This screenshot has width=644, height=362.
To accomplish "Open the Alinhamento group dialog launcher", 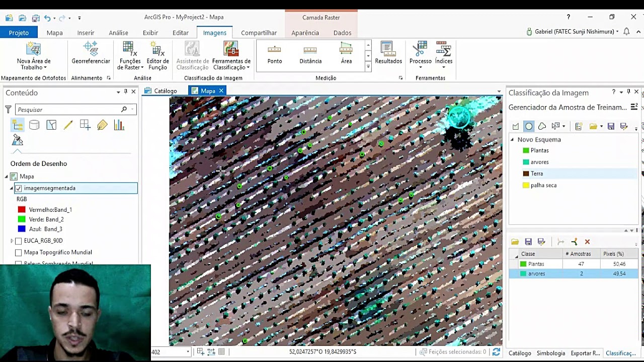I will (109, 78).
